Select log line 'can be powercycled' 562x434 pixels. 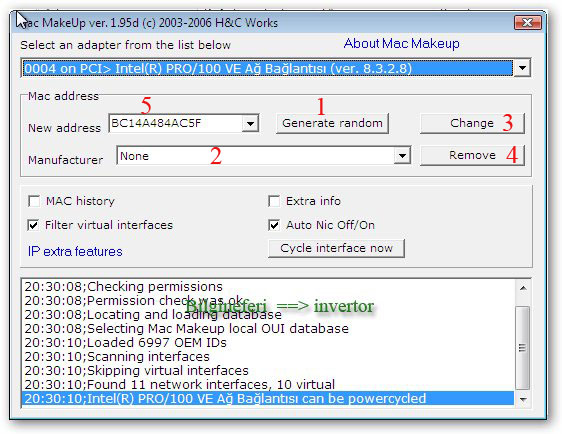(x=268, y=399)
